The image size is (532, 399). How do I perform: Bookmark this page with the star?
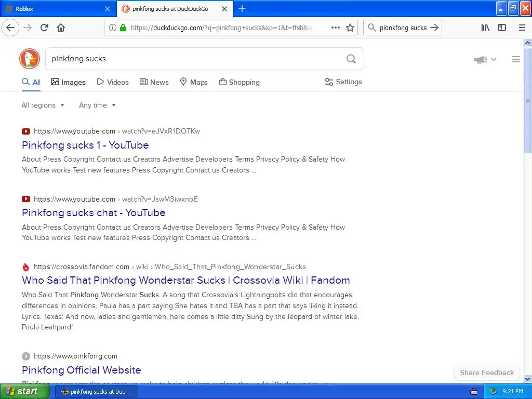click(350, 28)
